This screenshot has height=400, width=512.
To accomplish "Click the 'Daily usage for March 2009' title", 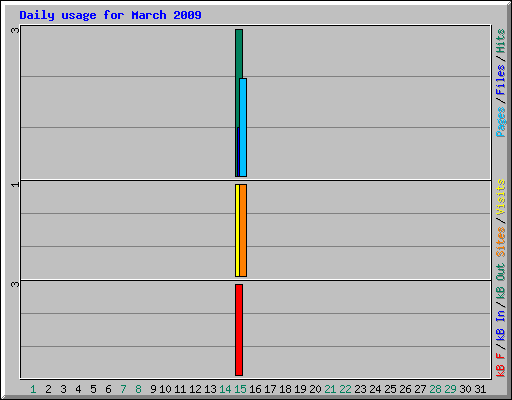I will [x=110, y=15].
